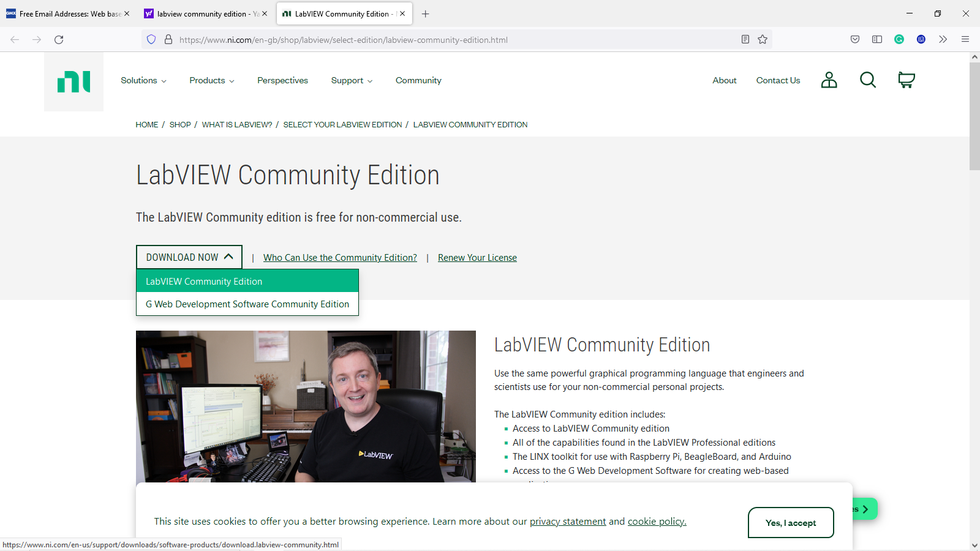The width and height of the screenshot is (980, 551).
Task: Go to HOME breadcrumb
Action: tap(147, 125)
